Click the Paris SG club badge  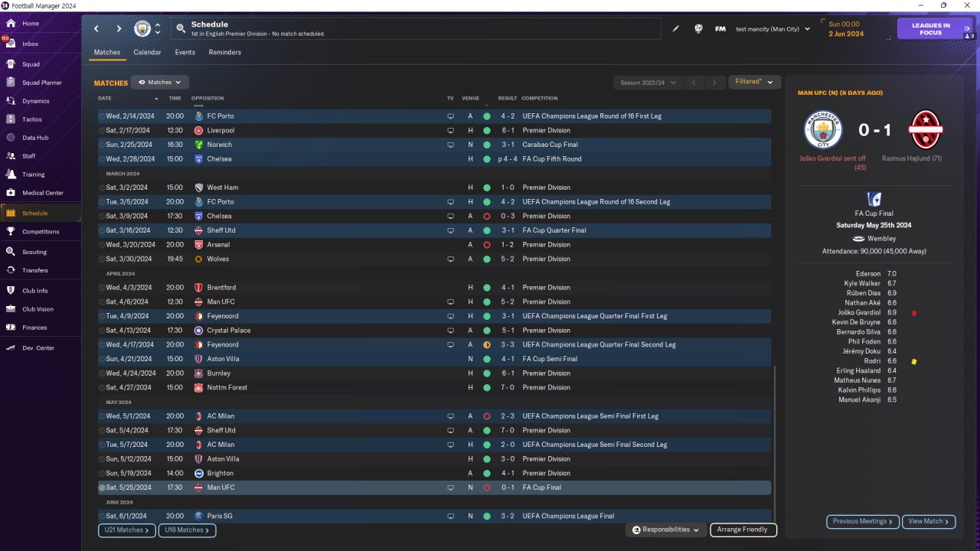tap(199, 516)
